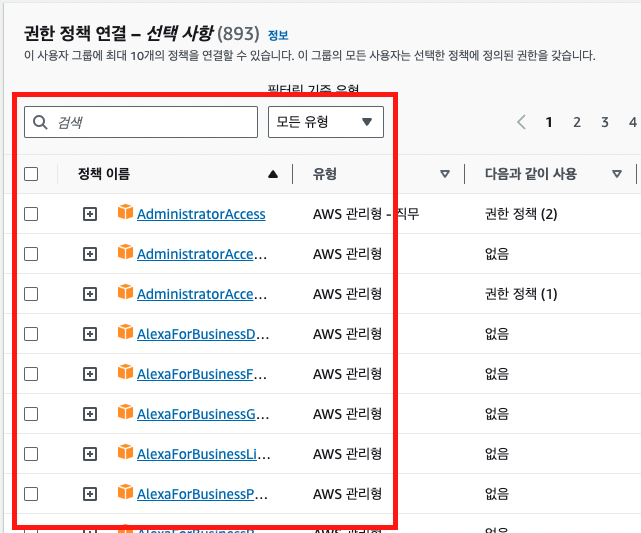
Task: Open the 모든 유형 type filter dropdown
Action: [x=326, y=122]
